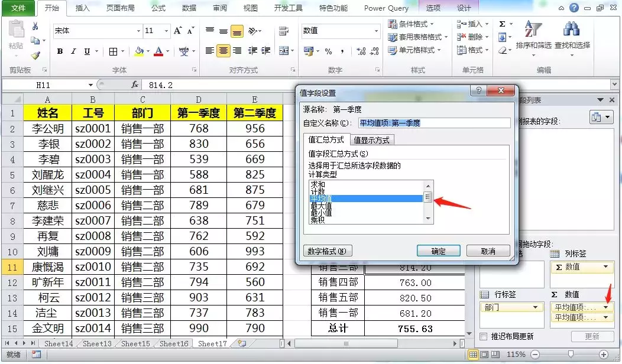Toggle Bold formatting
622x364 pixels.
pyautogui.click(x=60, y=51)
